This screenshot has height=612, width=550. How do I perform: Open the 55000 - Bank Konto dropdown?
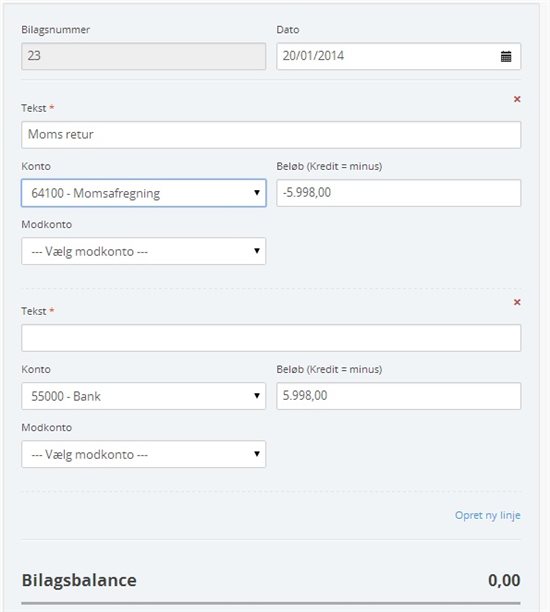(x=144, y=396)
